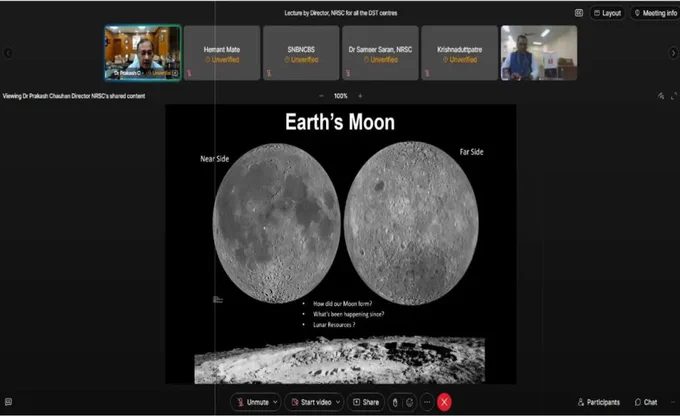The width and height of the screenshot is (680, 416).
Task: Click the raise hand icon
Action: point(395,403)
